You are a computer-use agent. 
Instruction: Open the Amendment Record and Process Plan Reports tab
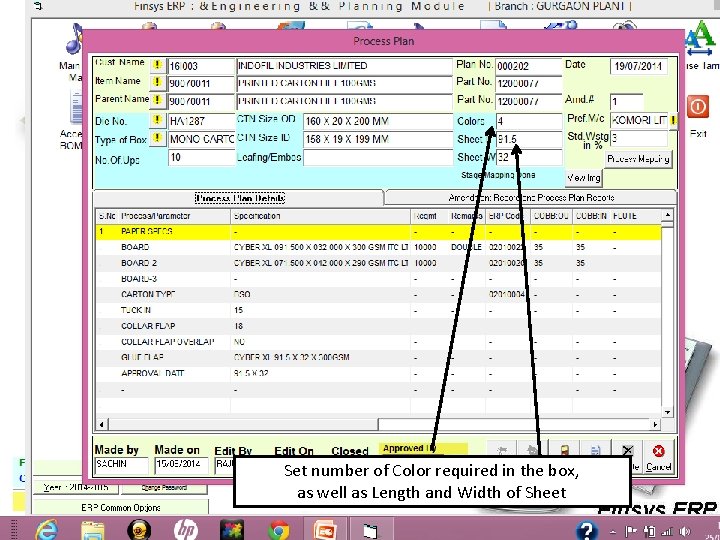(x=531, y=198)
